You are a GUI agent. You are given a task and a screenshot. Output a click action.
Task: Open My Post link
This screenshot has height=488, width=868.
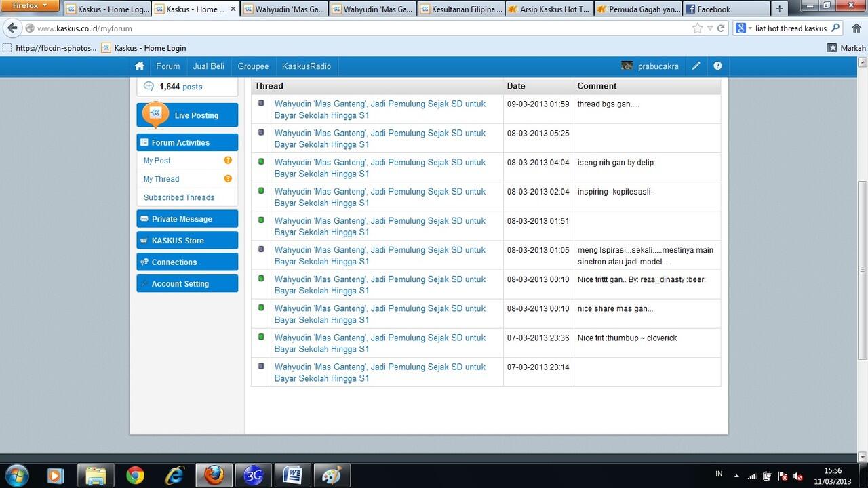(157, 161)
